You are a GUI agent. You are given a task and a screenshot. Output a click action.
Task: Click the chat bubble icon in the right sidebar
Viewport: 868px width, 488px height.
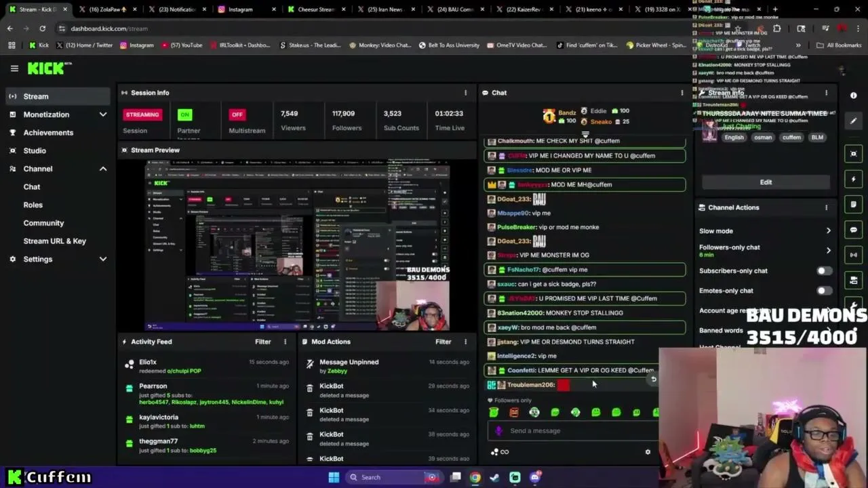point(854,230)
